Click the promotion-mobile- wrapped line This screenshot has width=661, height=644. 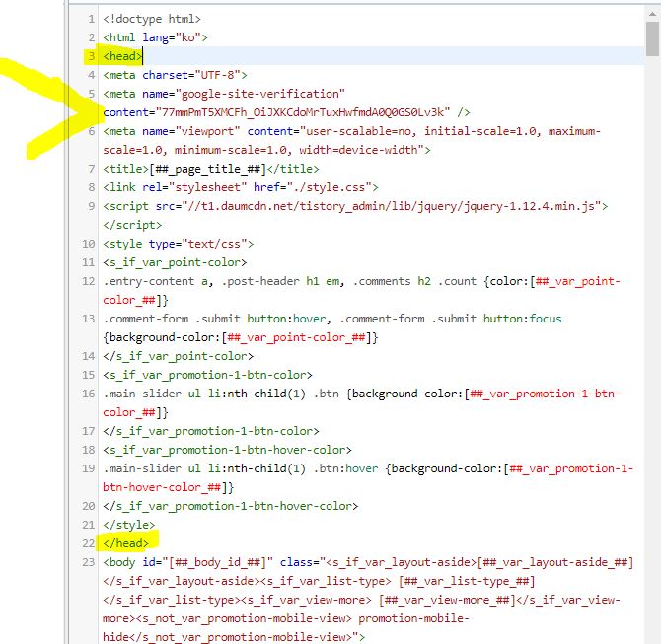pyautogui.click(x=286, y=618)
